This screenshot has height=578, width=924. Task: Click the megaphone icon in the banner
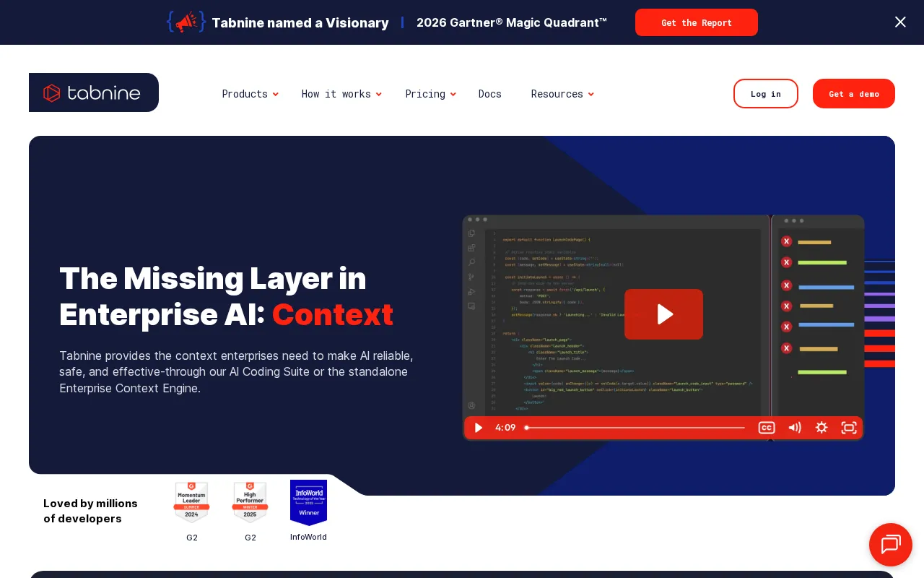186,22
